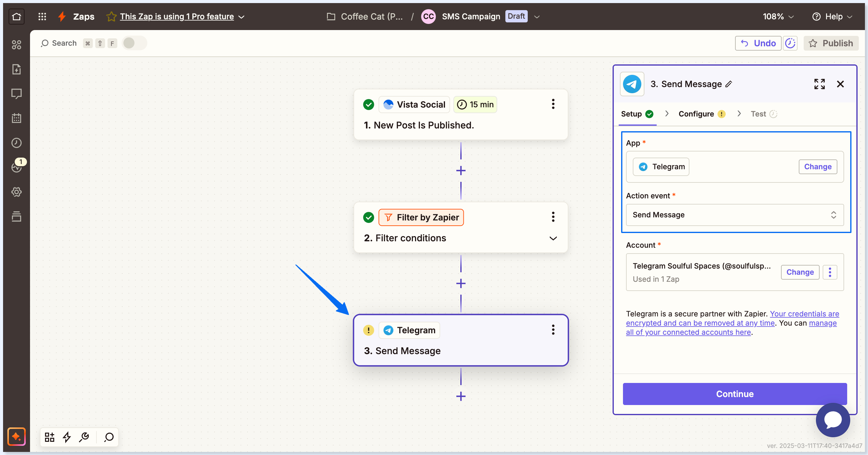Add step between Vista Social and Filter
Image resolution: width=868 pixels, height=455 pixels.
point(461,171)
